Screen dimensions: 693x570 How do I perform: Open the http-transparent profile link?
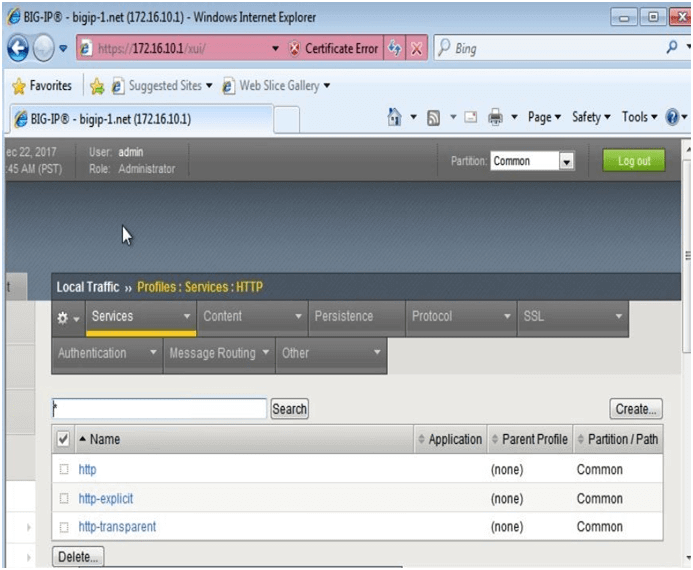117,527
